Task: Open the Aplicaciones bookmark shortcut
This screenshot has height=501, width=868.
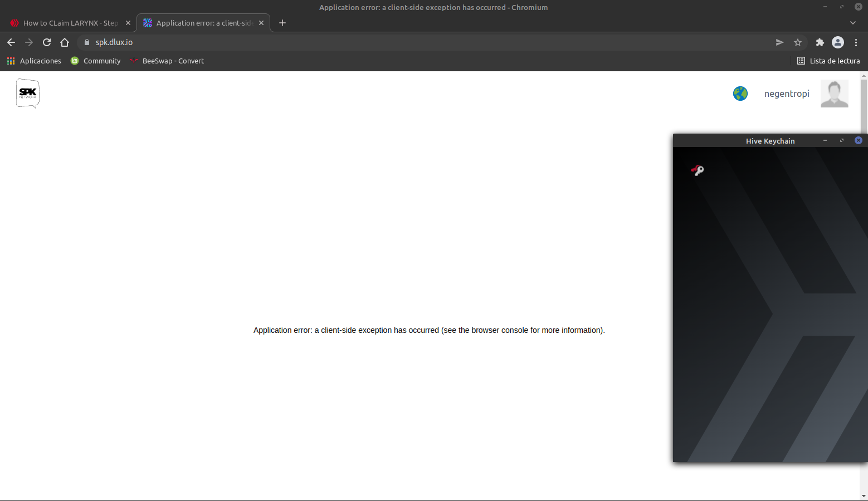Action: (x=34, y=61)
